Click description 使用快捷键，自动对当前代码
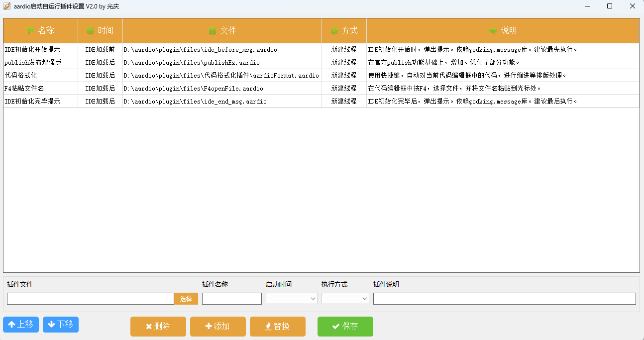Screen dimensions: 644x340 (x=467, y=76)
